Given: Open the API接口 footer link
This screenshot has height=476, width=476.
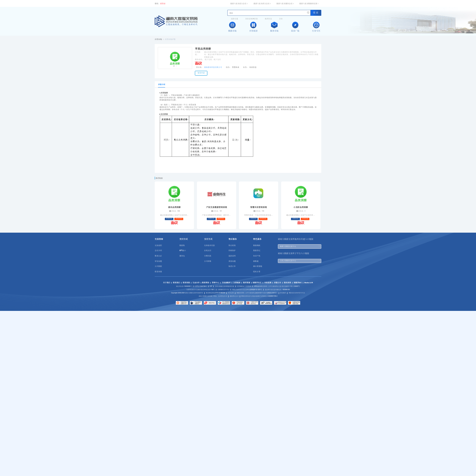Looking at the screenshot, I should [x=182, y=250].
